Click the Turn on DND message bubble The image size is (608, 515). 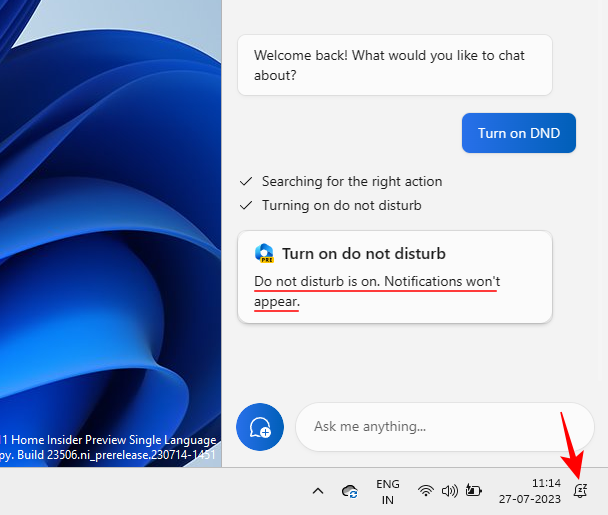tap(519, 133)
